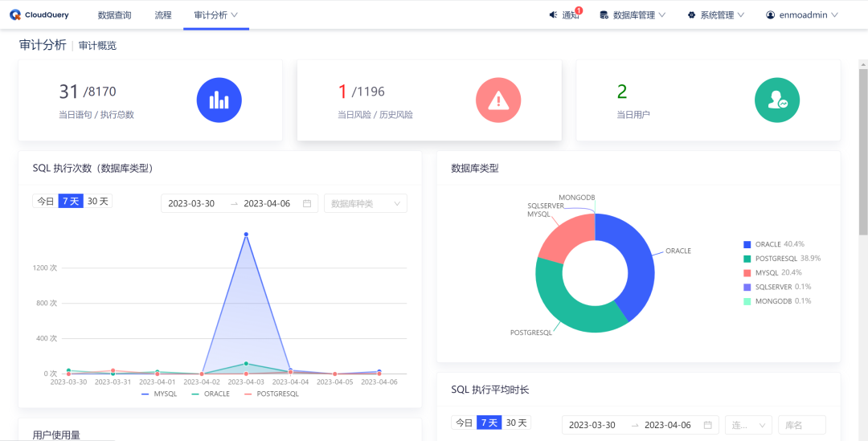Click the 通知 menu item
Image resolution: width=868 pixels, height=441 pixels.
tap(570, 15)
